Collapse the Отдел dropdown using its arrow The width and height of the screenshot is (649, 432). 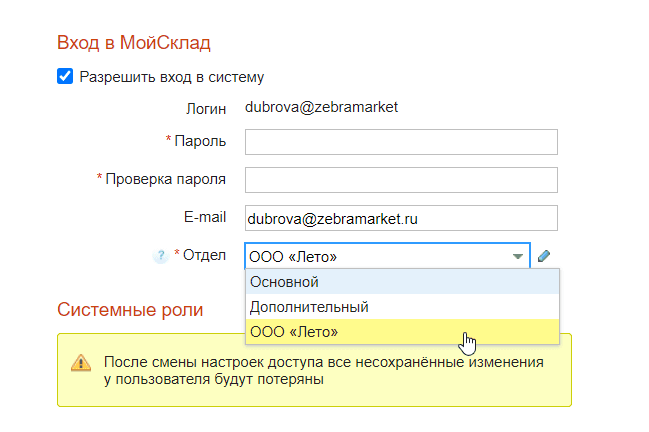(x=517, y=256)
